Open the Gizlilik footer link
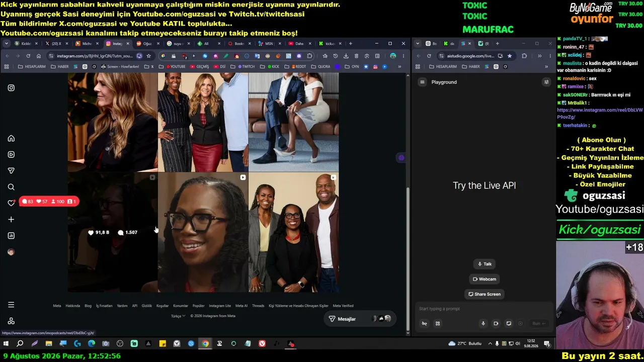 147,306
